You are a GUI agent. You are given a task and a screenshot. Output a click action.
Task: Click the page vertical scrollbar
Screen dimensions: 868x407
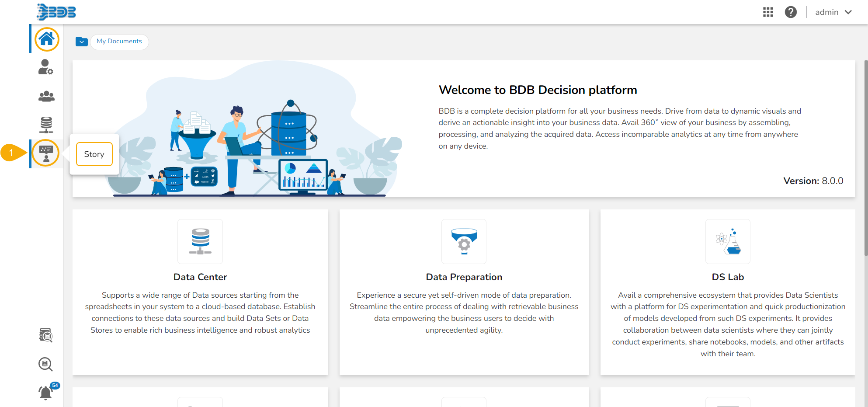coord(866,158)
